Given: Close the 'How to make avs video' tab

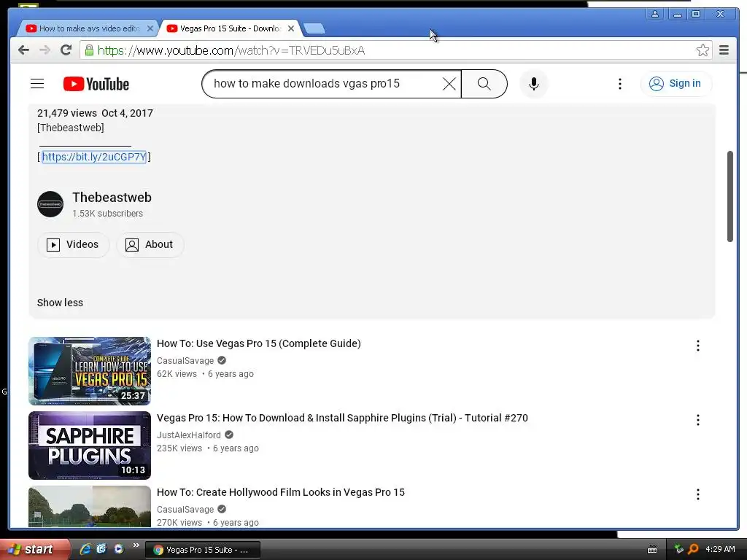Looking at the screenshot, I should tap(150, 28).
